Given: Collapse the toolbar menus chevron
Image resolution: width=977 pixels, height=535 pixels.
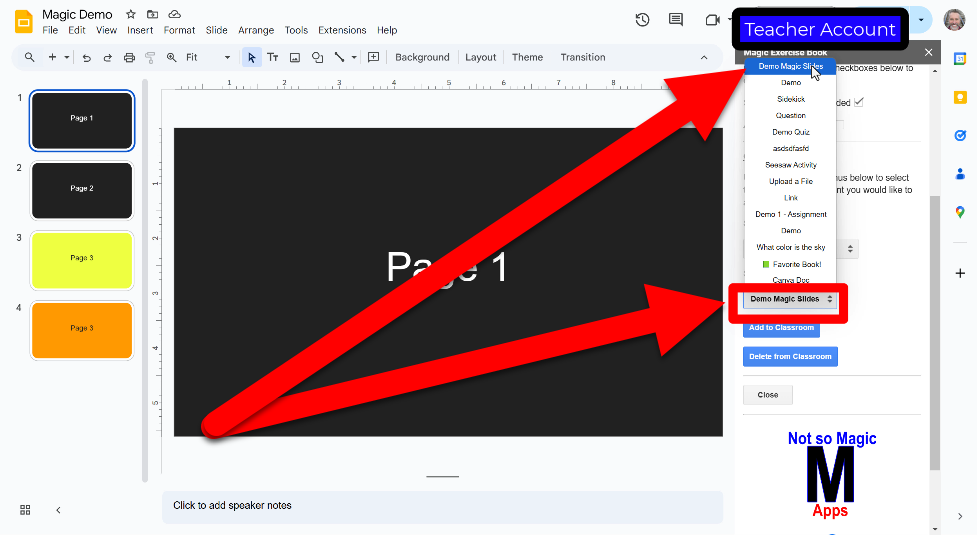Looking at the screenshot, I should coord(704,57).
